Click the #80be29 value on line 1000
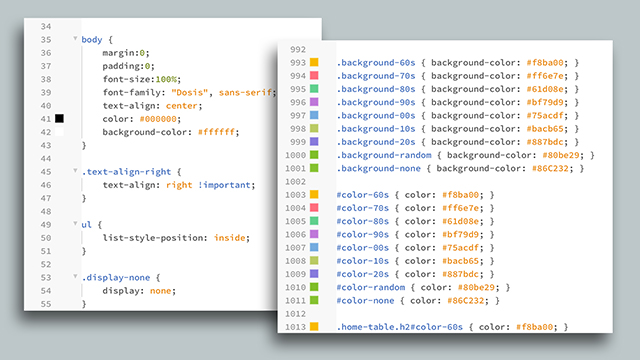This screenshot has height=360, width=640. tap(561, 155)
